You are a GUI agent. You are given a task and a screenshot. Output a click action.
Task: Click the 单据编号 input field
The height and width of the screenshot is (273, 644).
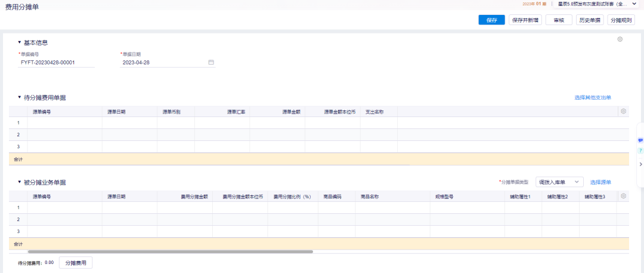point(56,62)
